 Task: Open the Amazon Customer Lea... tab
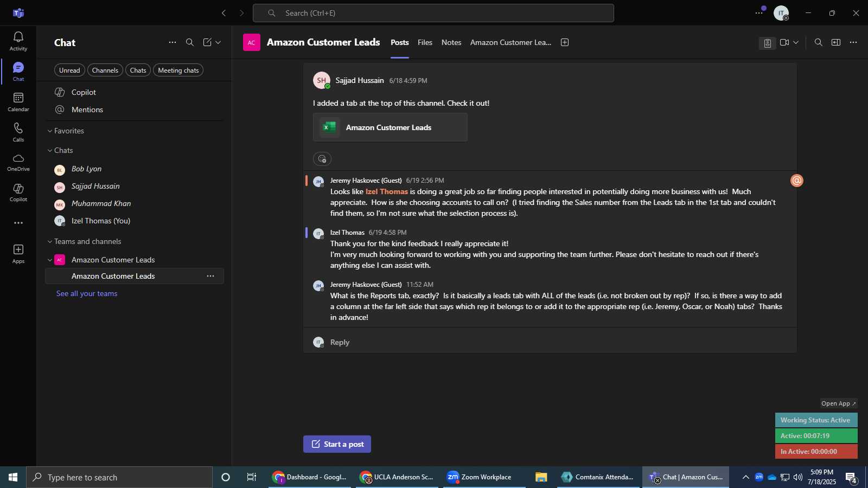click(510, 42)
